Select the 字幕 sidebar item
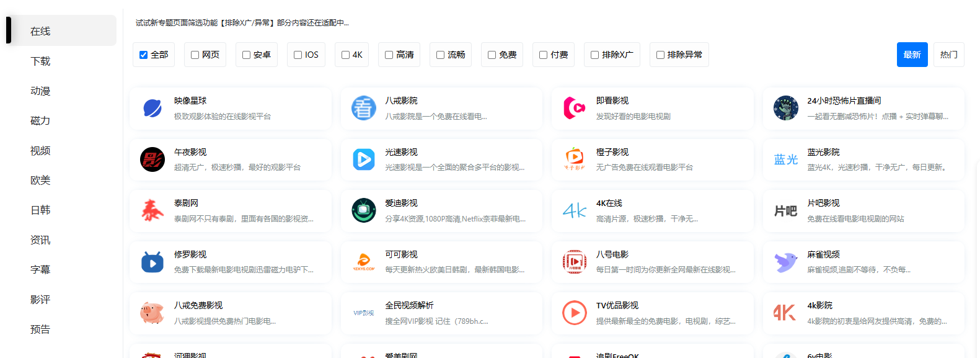This screenshot has height=358, width=980. click(40, 270)
